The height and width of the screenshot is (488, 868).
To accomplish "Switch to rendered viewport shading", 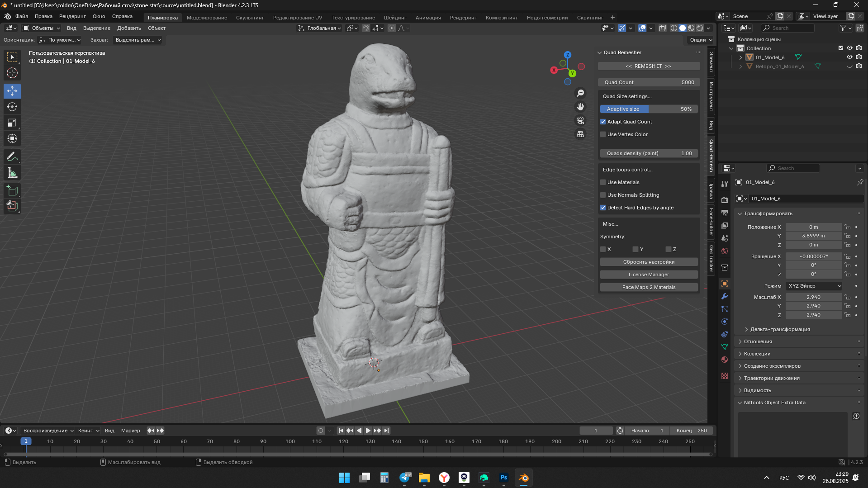I will coord(700,28).
